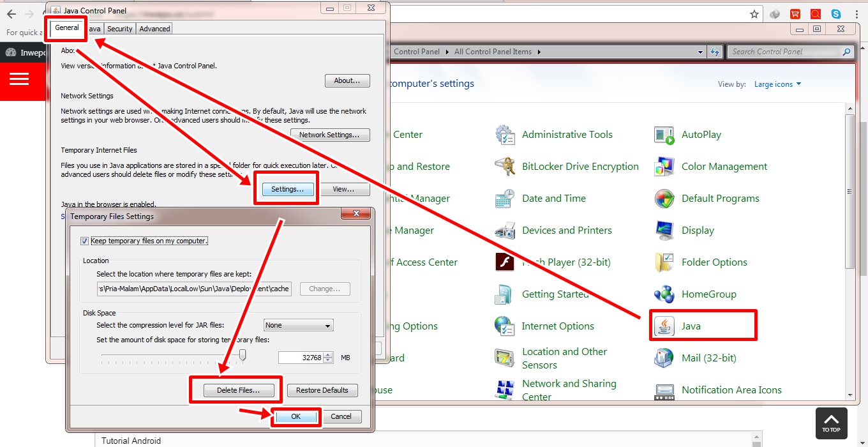Open Notification Area Icons item

718,390
